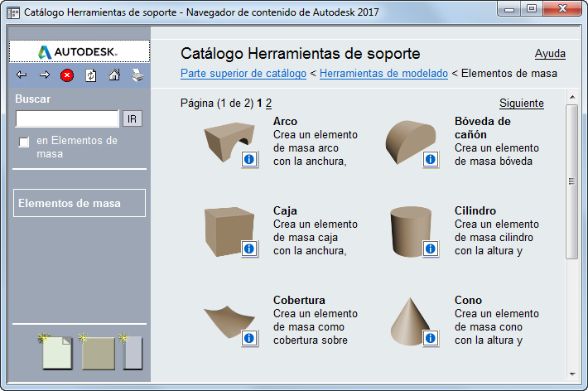This screenshot has height=391, width=588.
Task: Print the catalog page
Action: [137, 75]
